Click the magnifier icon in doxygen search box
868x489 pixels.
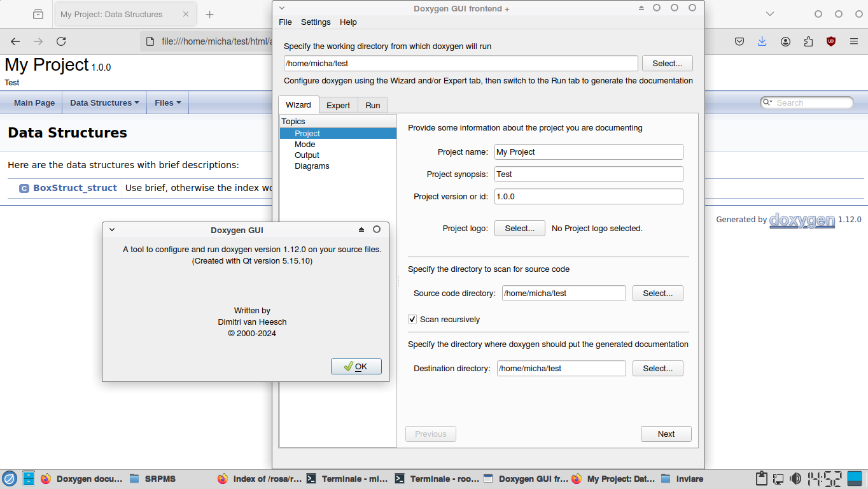click(x=767, y=103)
